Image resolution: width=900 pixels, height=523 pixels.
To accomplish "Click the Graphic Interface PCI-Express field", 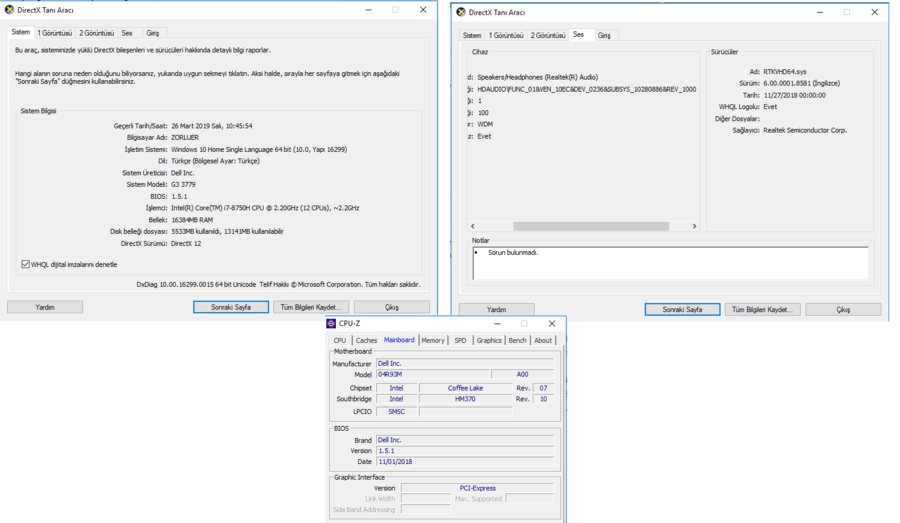I will (x=477, y=488).
